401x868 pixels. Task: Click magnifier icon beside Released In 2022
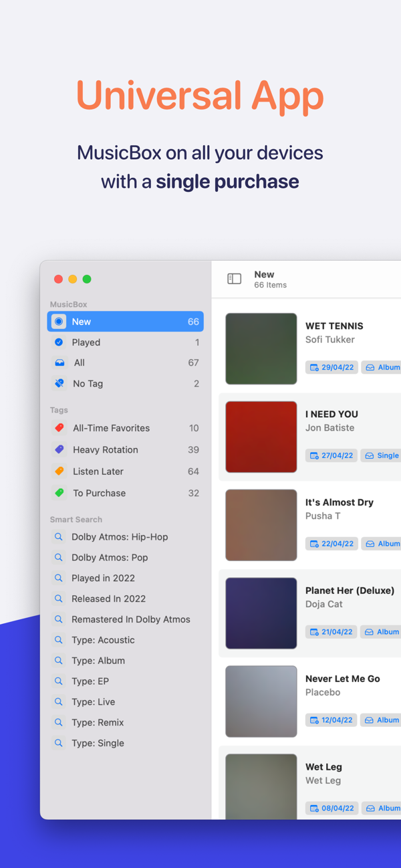tap(59, 599)
